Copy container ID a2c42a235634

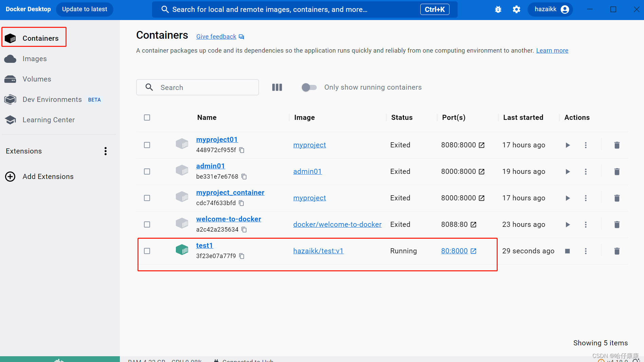244,230
